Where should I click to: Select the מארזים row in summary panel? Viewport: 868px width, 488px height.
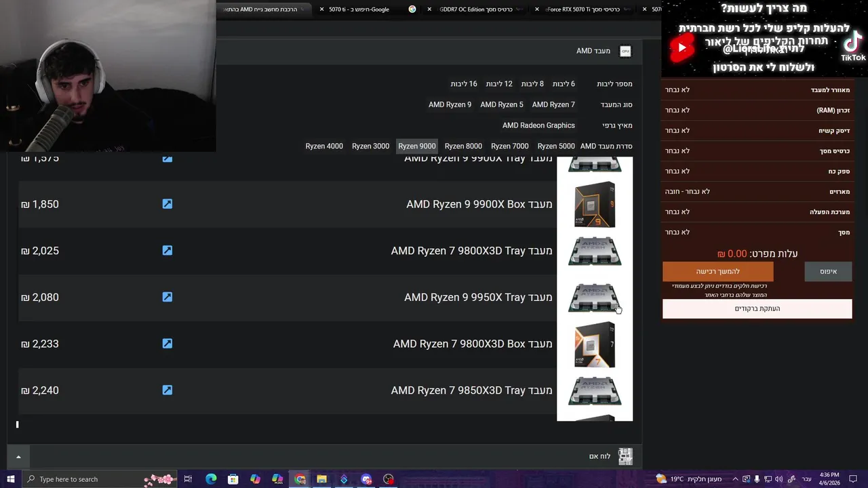pyautogui.click(x=757, y=192)
